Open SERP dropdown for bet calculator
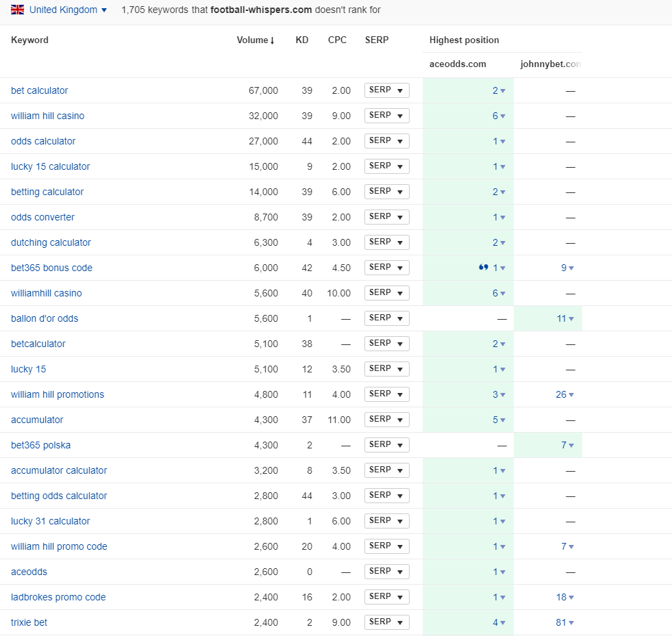 point(386,90)
